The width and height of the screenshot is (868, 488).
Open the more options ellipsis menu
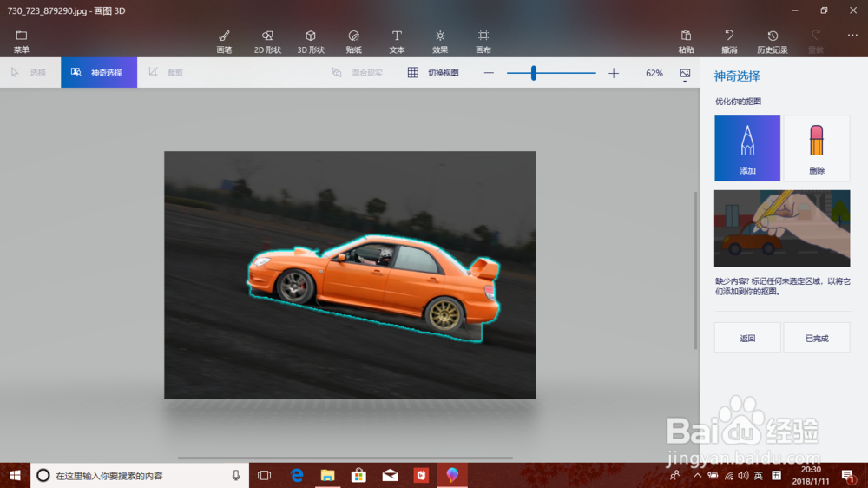pos(852,36)
